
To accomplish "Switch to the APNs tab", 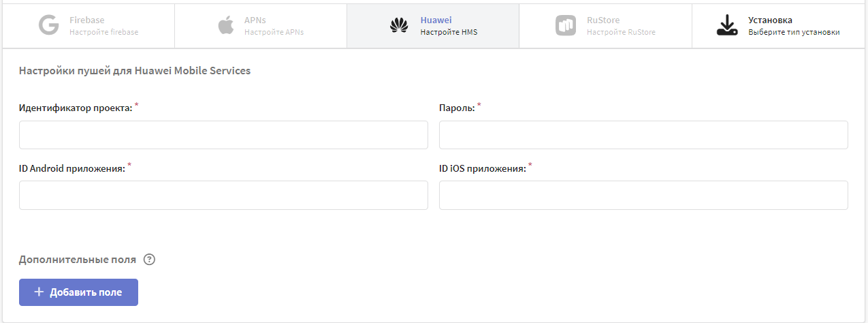I will coord(261,26).
